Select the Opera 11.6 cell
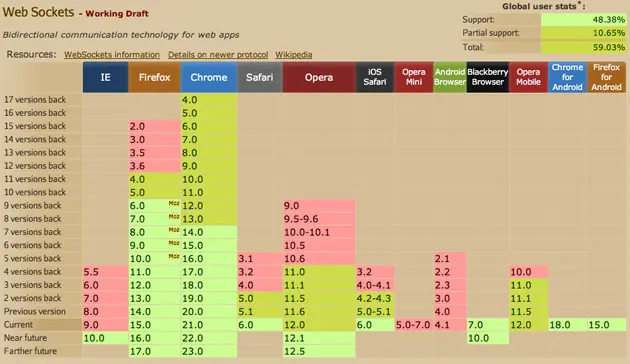Image resolution: width=630 pixels, height=364 pixels. pos(319,311)
